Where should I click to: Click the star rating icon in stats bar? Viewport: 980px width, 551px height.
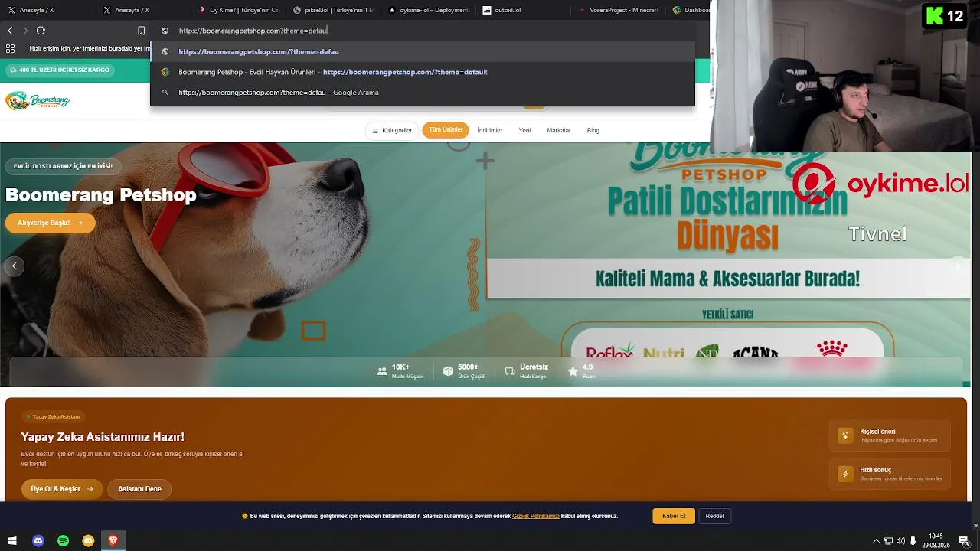(573, 371)
